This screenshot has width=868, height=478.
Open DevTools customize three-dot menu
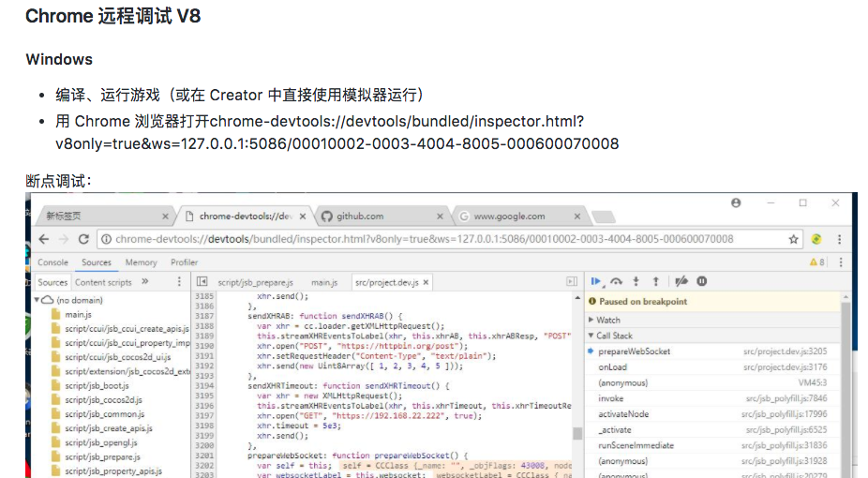click(840, 262)
